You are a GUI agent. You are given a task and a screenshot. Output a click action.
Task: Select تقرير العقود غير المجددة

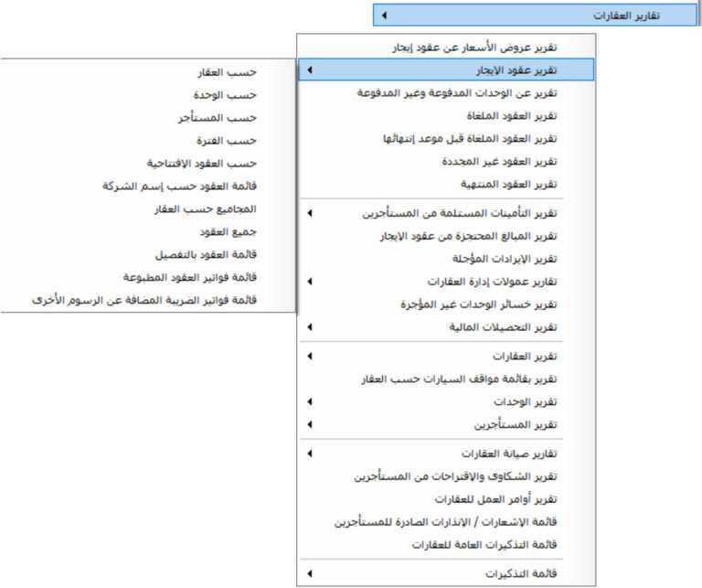446,162
